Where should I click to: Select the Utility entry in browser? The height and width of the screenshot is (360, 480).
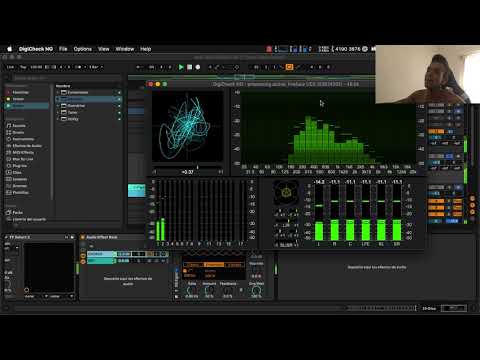click(73, 119)
